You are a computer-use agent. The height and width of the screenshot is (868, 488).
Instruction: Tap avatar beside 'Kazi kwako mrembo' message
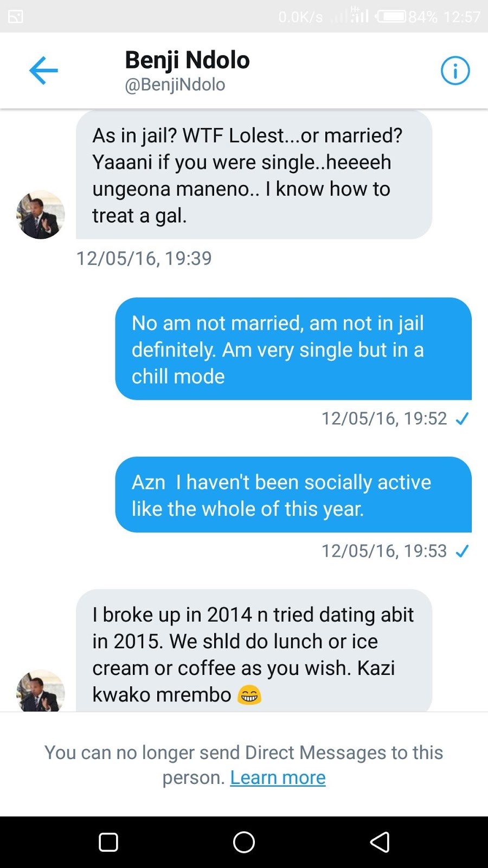click(x=41, y=691)
